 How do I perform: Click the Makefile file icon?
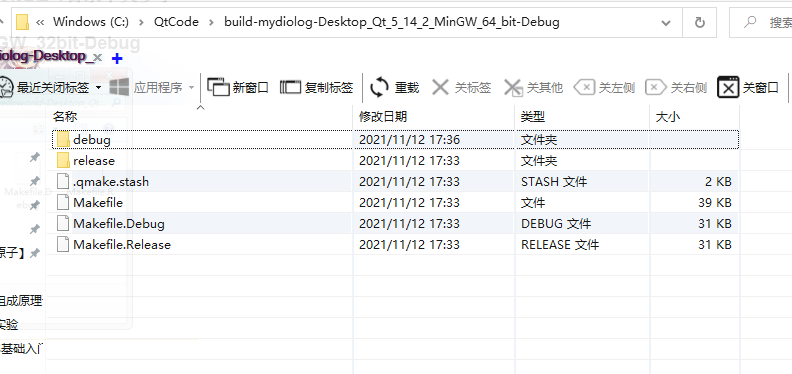point(63,203)
